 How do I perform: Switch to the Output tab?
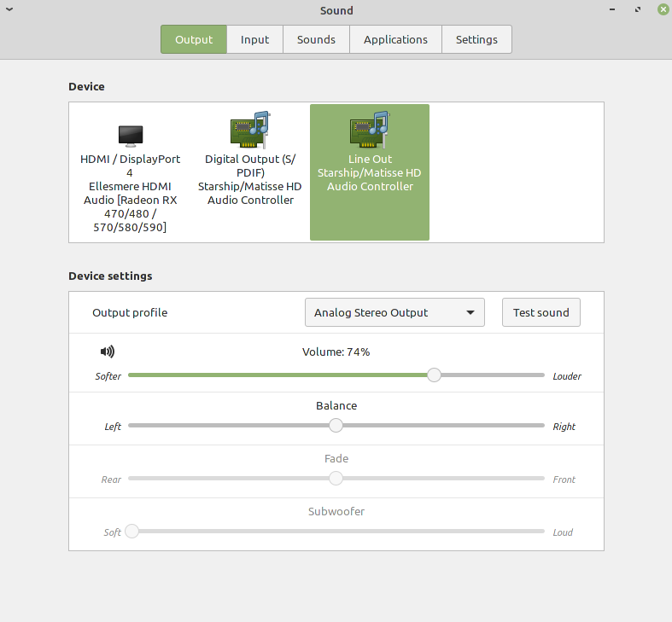tap(194, 39)
